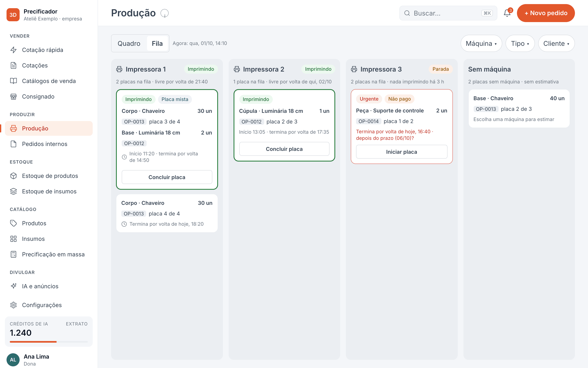Click the OP-0014 order tag
This screenshot has height=368, width=588.
point(369,121)
